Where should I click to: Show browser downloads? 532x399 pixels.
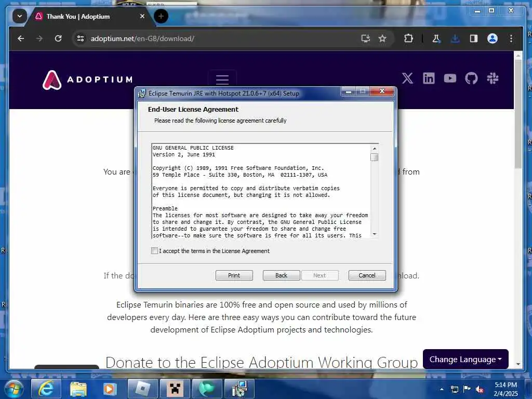[x=455, y=38]
